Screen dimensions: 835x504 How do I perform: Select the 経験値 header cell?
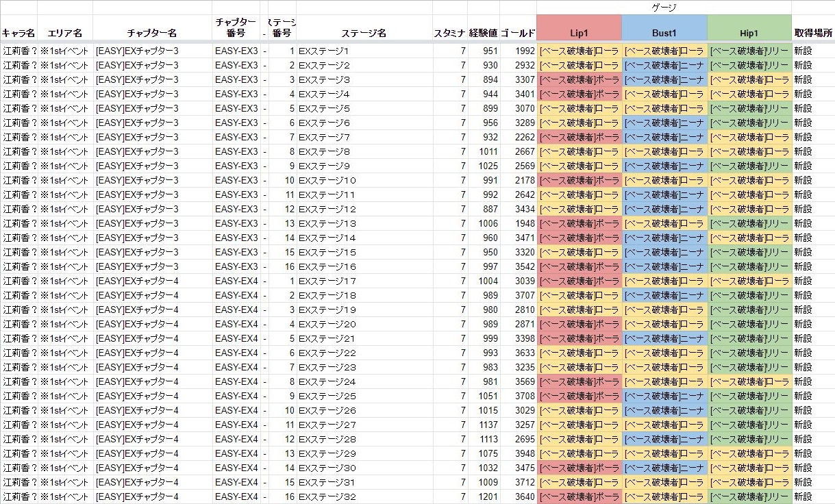[x=484, y=33]
